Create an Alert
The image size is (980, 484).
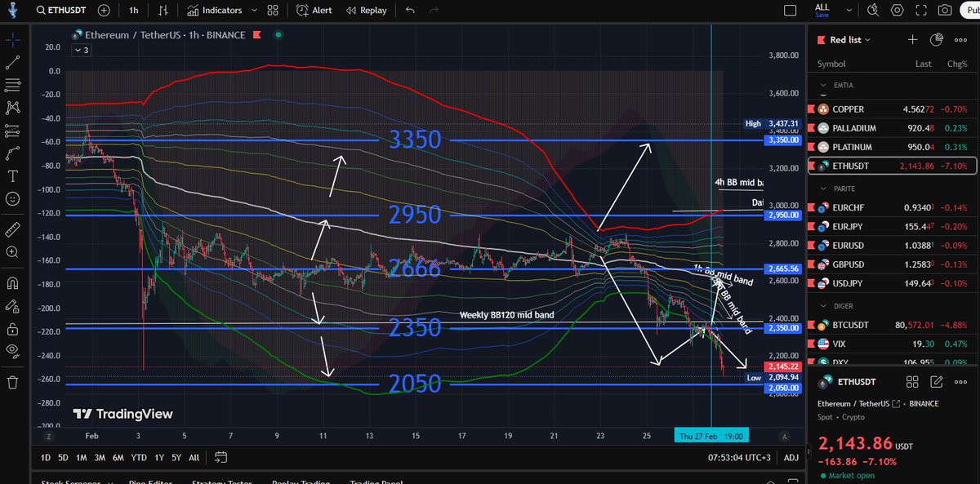[314, 11]
